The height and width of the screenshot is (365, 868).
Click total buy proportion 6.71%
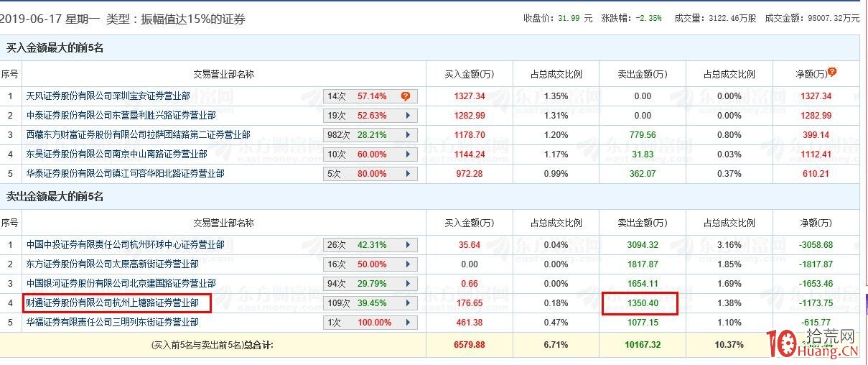click(556, 345)
